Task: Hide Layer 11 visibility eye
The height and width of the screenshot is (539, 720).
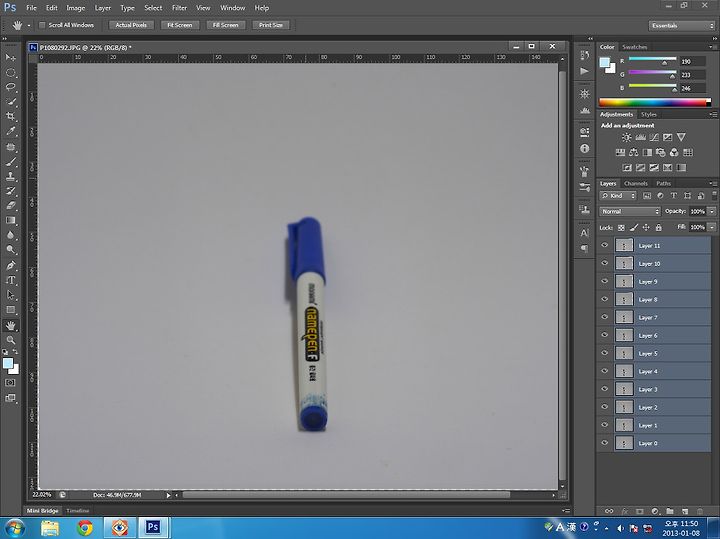Action: [604, 245]
